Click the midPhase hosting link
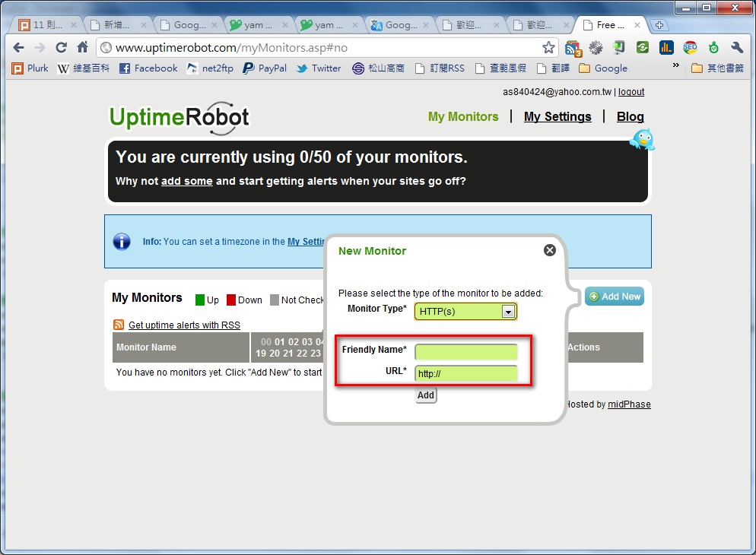 click(629, 404)
